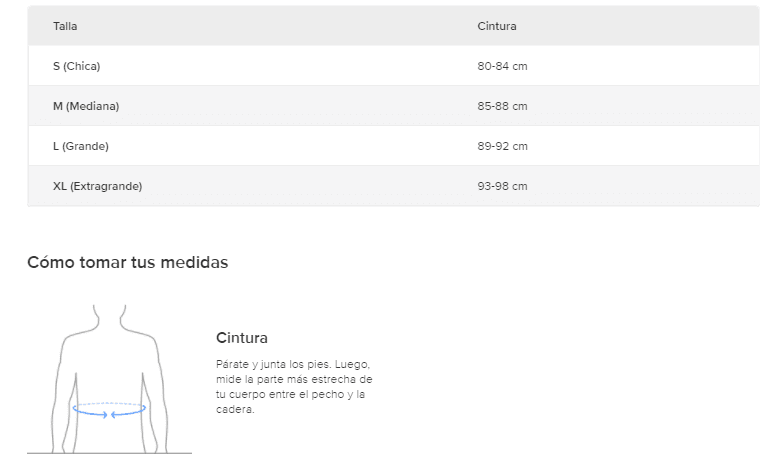Click the 85-88 cm measurement

[x=502, y=106]
